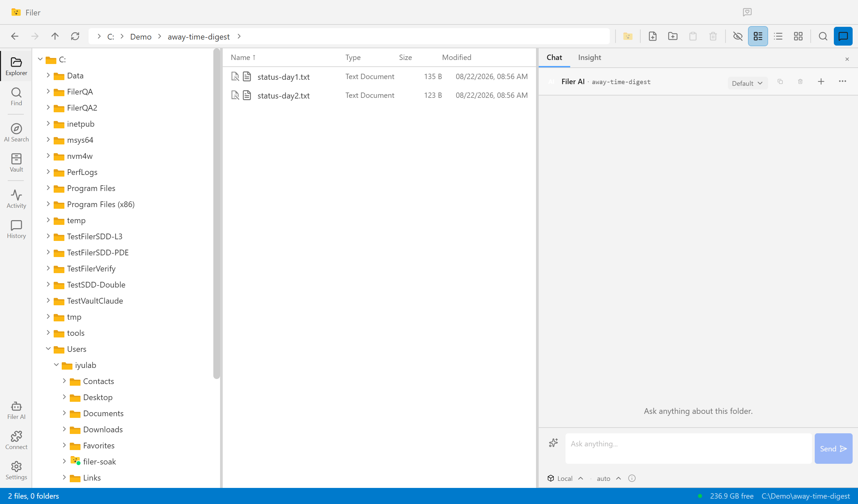This screenshot has height=504, width=858.
Task: Switch to the Insight tab
Action: tap(589, 58)
